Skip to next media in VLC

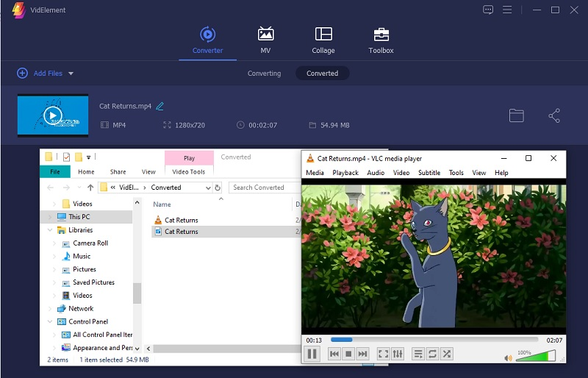362,354
